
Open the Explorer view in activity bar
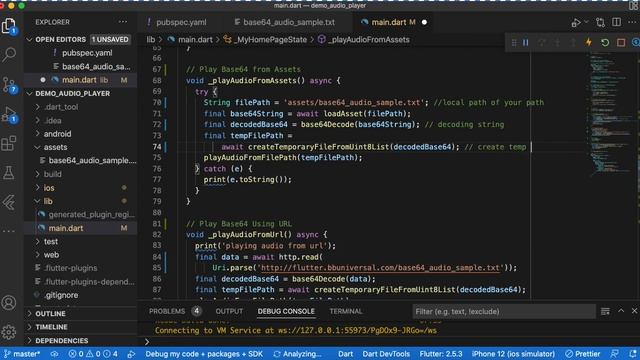[9, 26]
